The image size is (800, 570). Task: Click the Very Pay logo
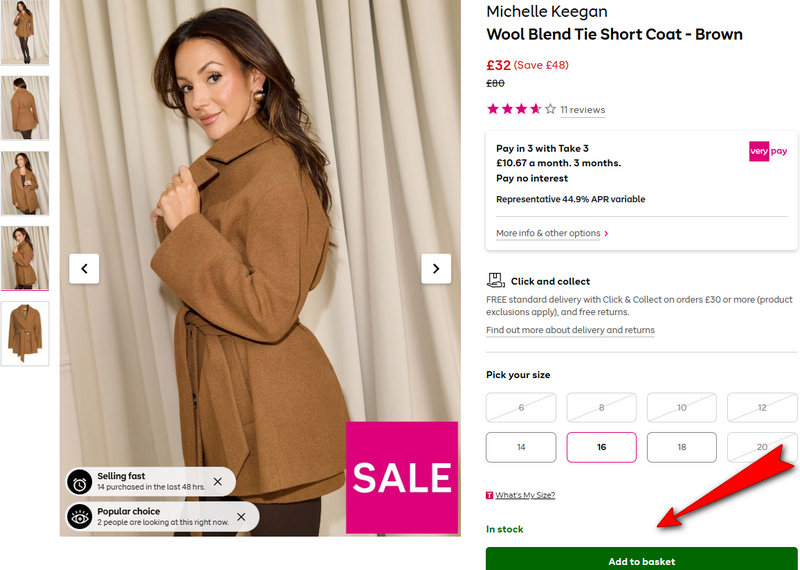768,151
